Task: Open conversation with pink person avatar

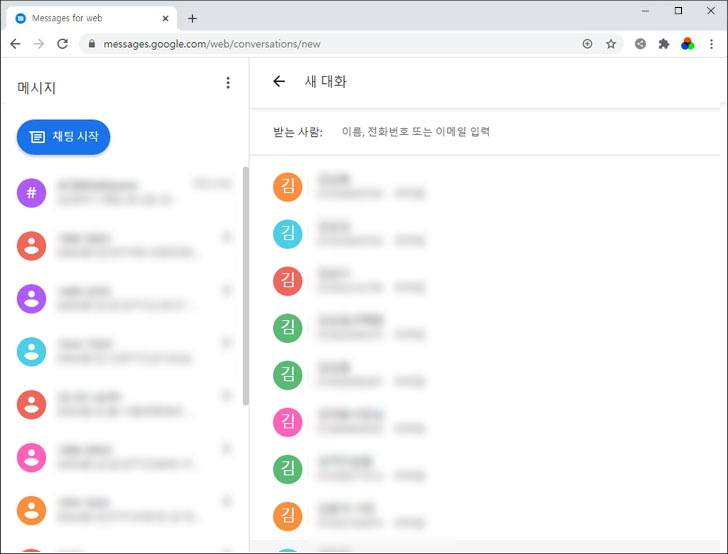Action: [x=124, y=457]
